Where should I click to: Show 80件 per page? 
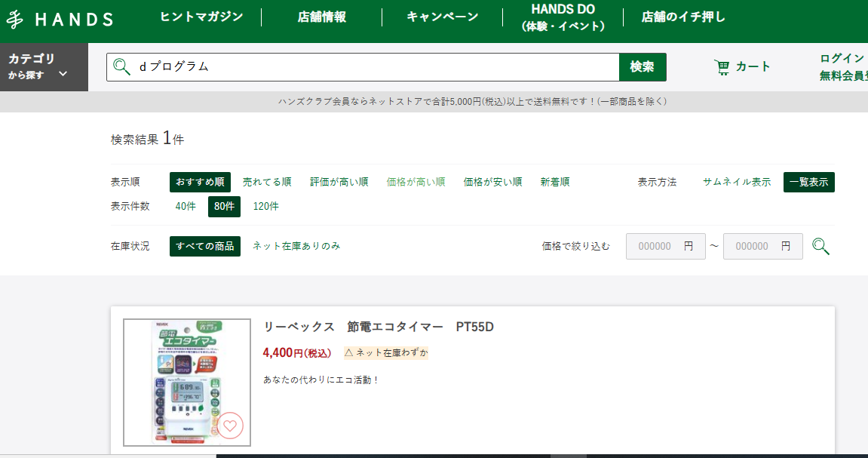tap(224, 207)
